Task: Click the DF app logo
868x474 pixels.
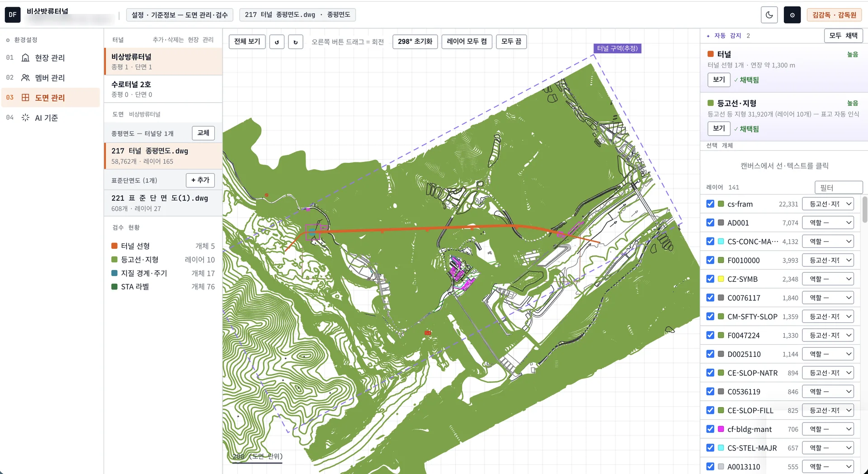Action: pyautogui.click(x=13, y=14)
